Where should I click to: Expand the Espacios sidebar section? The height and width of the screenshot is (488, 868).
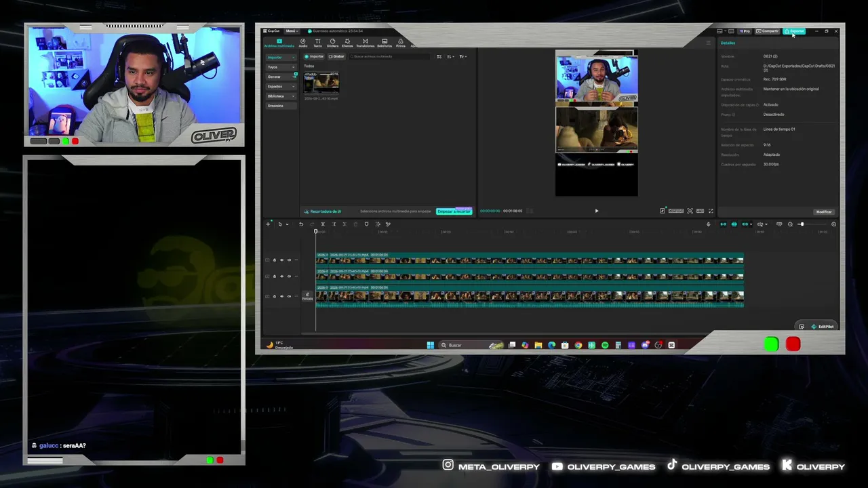coord(281,86)
